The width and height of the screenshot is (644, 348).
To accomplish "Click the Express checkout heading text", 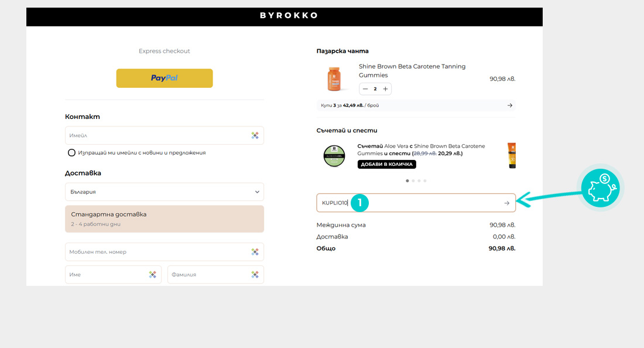I will [x=165, y=51].
